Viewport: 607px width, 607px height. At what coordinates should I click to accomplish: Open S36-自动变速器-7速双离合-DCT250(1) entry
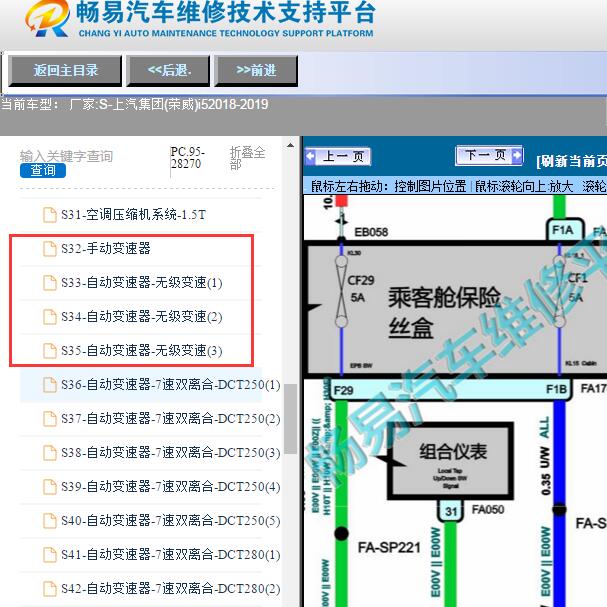click(171, 385)
